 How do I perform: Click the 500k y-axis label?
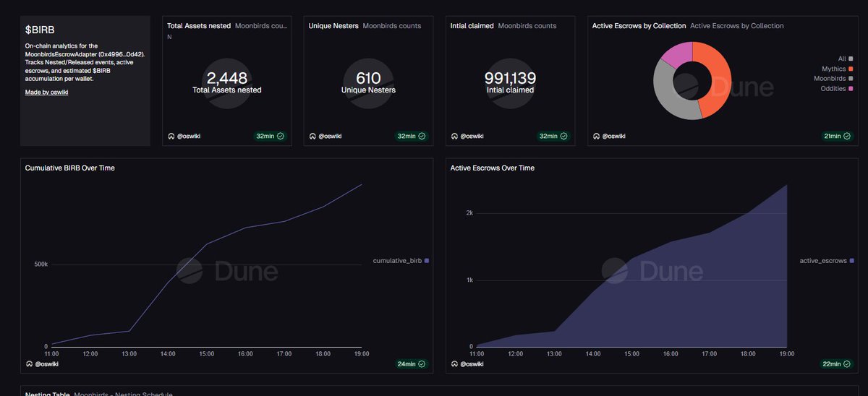41,264
